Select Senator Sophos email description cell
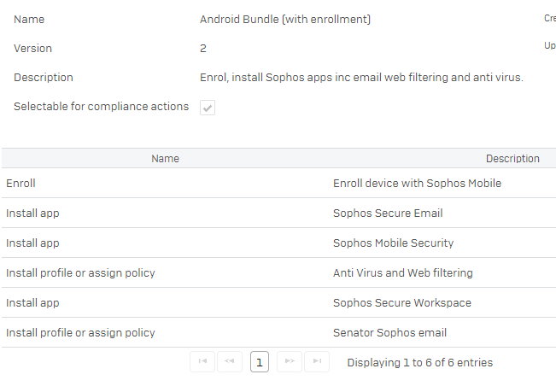Viewport: 556px width, 392px height. pos(389,332)
